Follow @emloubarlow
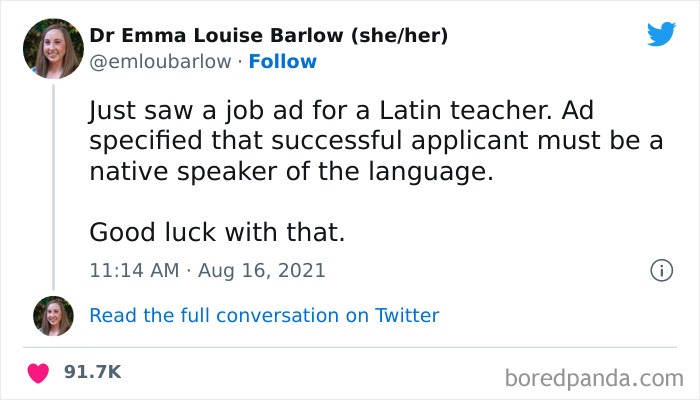This screenshot has height=400, width=700. [281, 62]
